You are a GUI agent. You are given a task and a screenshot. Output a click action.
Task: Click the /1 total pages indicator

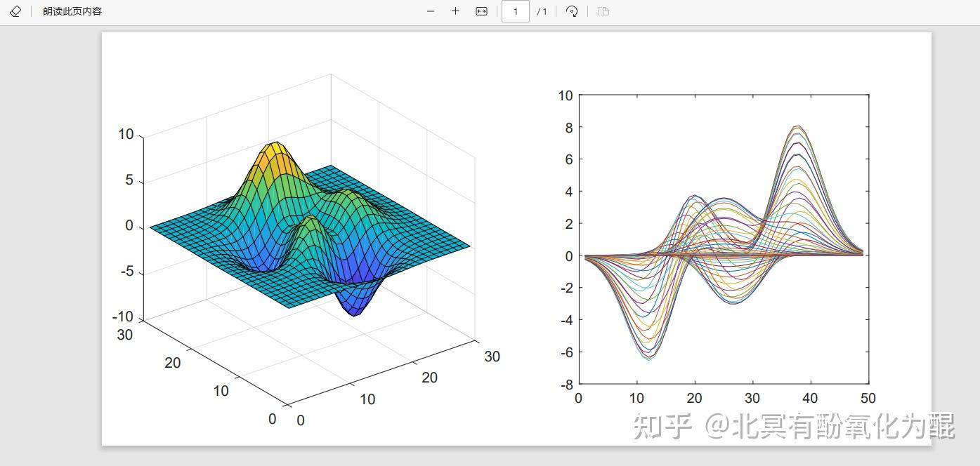coord(543,11)
